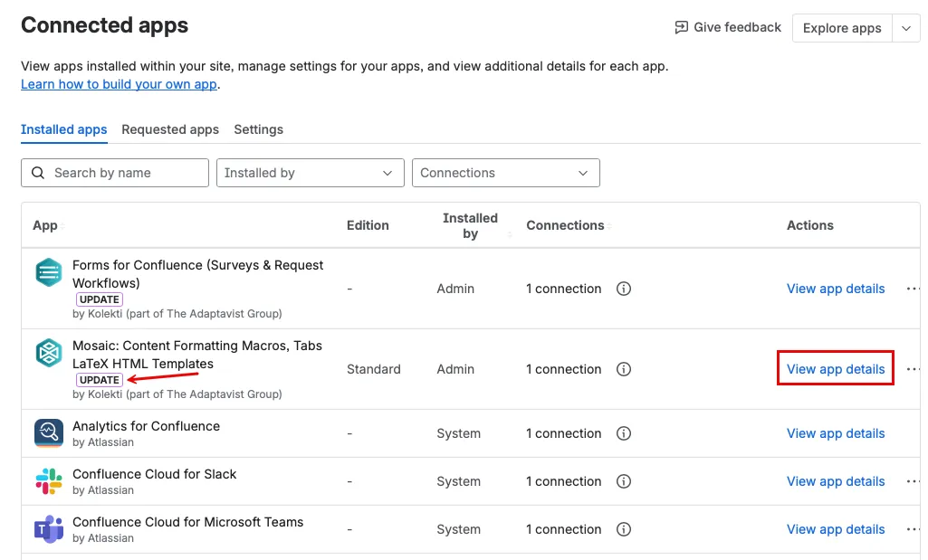This screenshot has width=928, height=560.
Task: Click the Analytics for Confluence app icon
Action: point(49,433)
